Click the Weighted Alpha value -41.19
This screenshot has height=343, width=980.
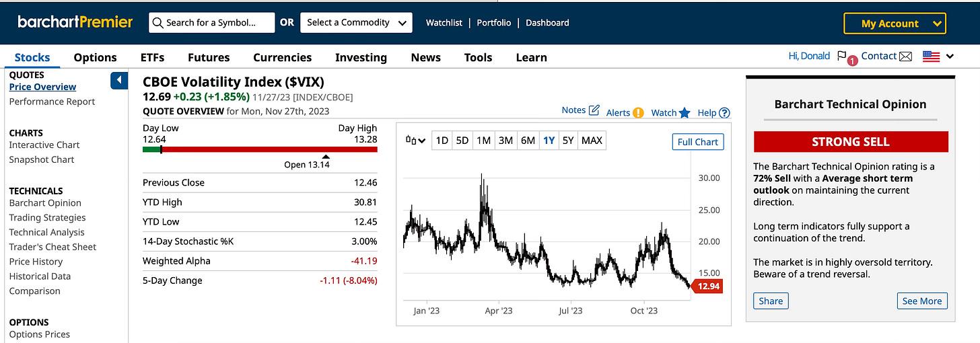[363, 261]
